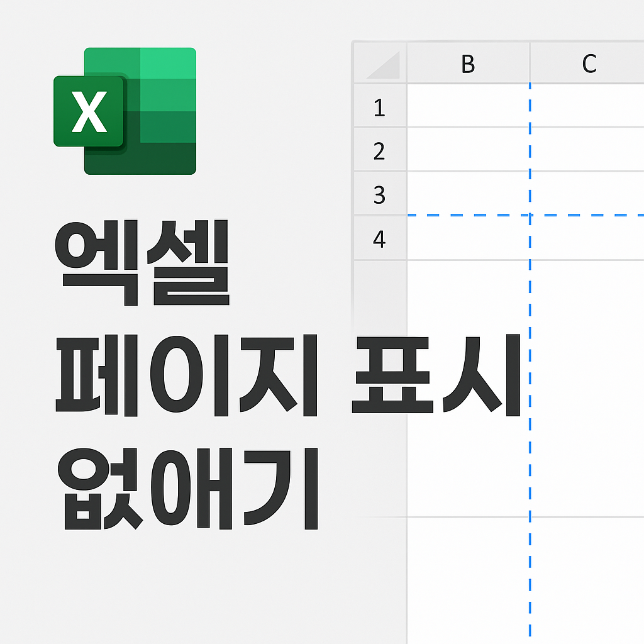Select column C header
This screenshot has width=644, height=644.
(x=587, y=64)
